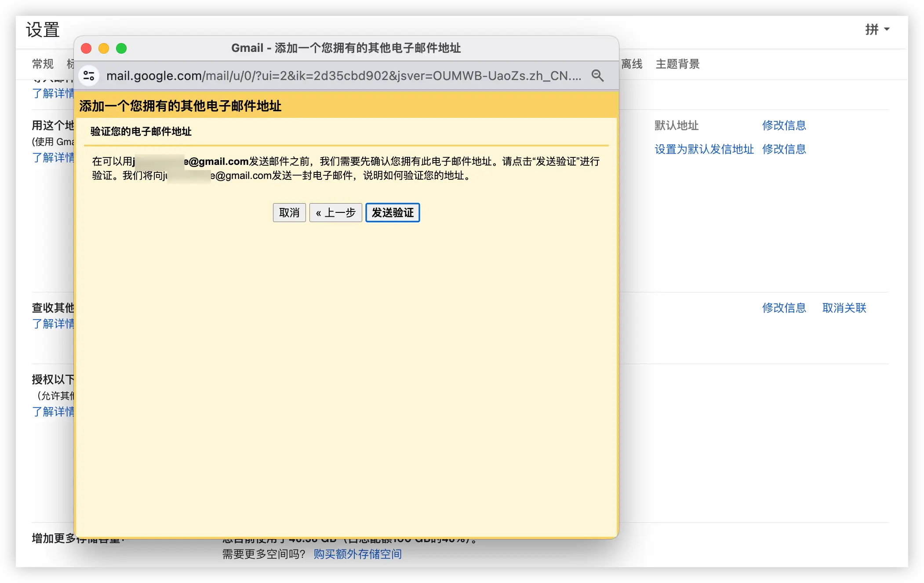The width and height of the screenshot is (924, 583).
Task: Switch to the 离线 settings tab
Action: coord(632,64)
